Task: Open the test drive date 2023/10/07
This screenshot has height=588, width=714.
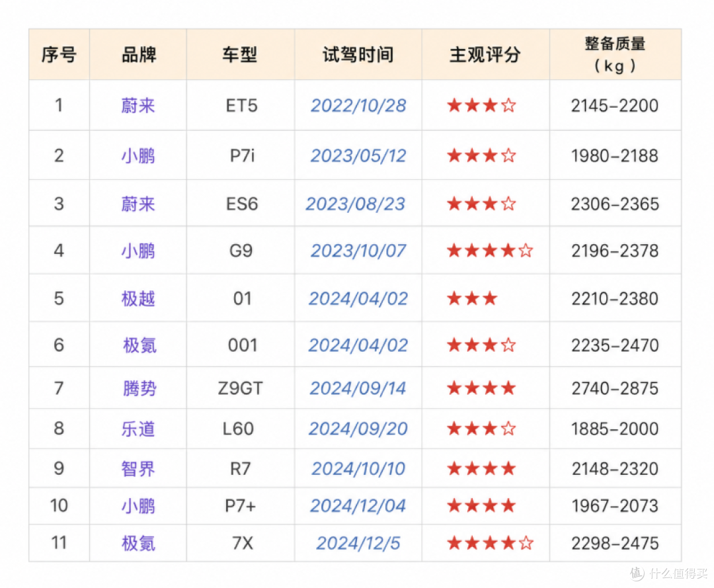Action: pos(358,251)
